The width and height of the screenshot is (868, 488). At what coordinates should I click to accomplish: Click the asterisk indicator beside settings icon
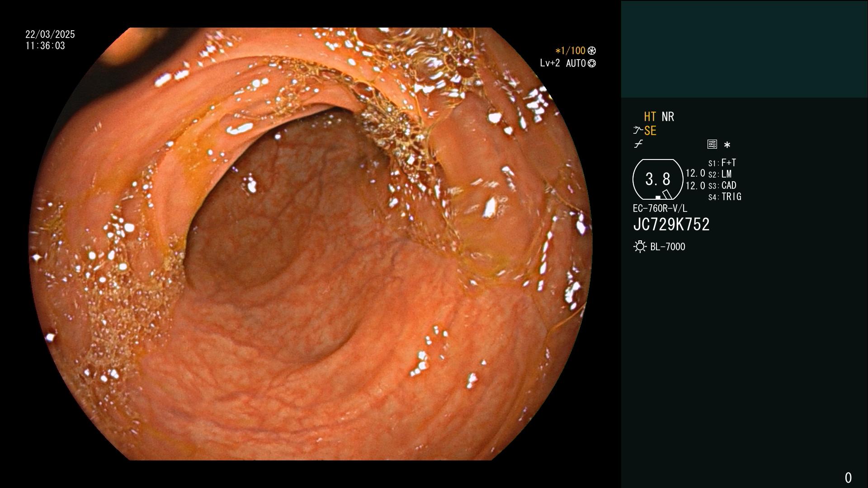click(x=727, y=145)
